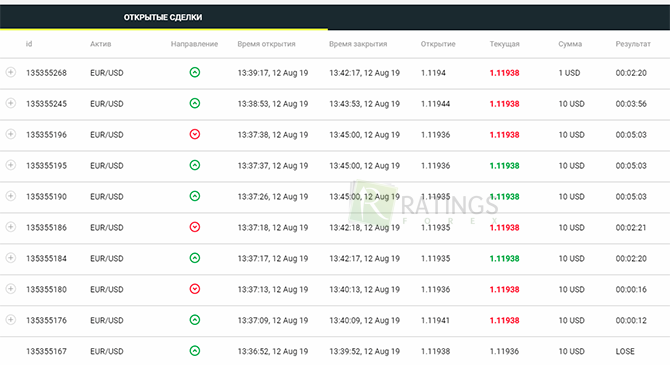Select trade id 135355167
This screenshot has width=670, height=365.
coord(47,351)
